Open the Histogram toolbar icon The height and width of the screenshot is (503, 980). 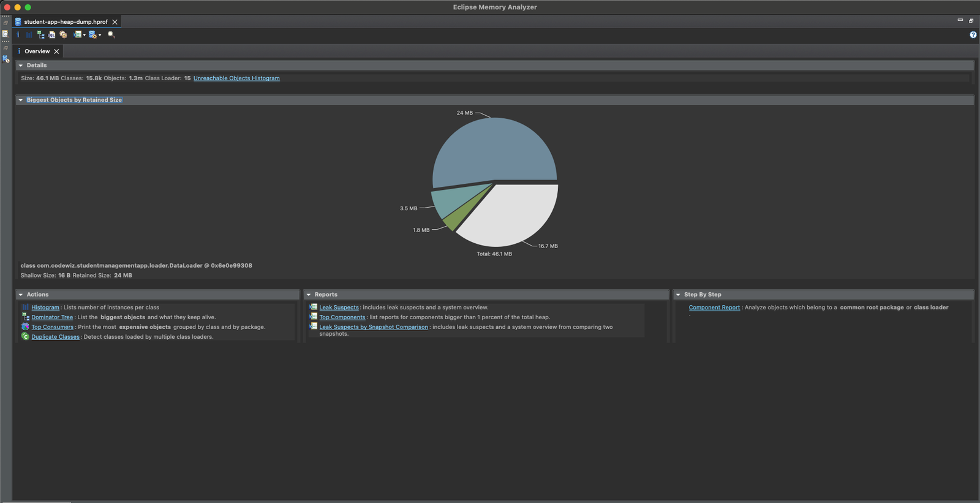pyautogui.click(x=29, y=35)
